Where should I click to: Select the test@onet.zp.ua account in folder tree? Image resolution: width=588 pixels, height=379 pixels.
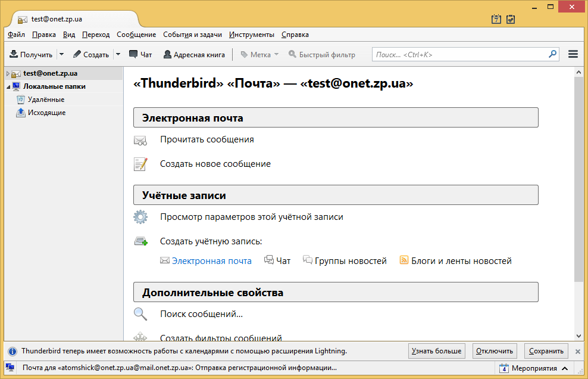tap(50, 73)
